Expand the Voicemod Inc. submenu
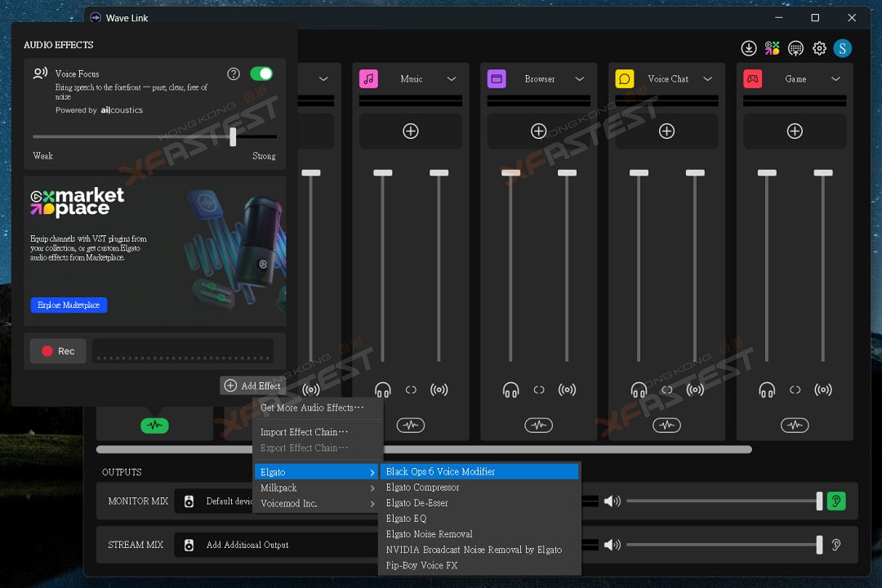 coord(318,504)
